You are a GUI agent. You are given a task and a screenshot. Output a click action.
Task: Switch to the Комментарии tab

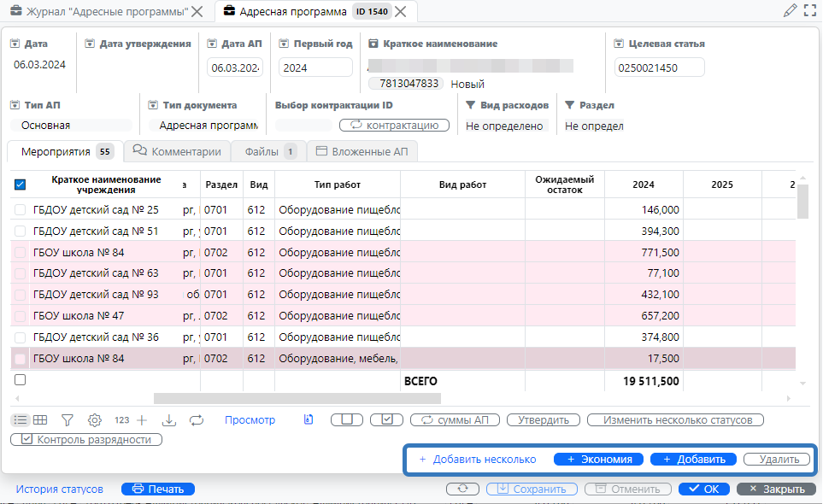click(x=177, y=152)
